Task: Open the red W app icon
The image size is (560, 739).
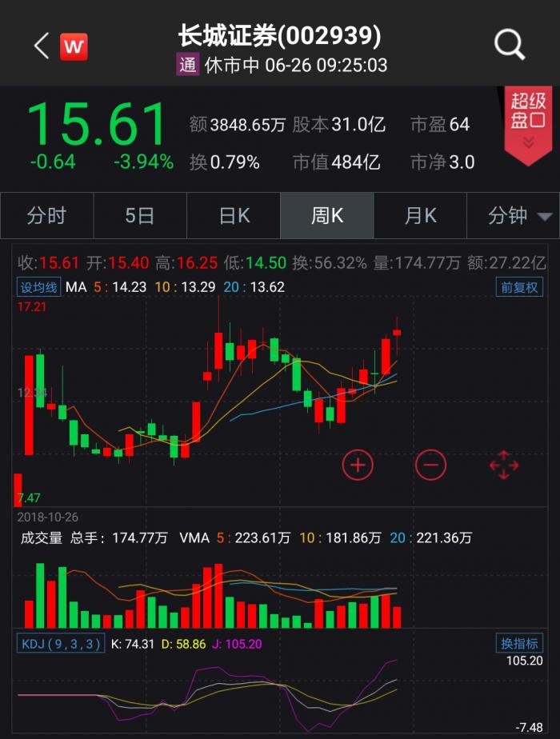Action: (74, 46)
